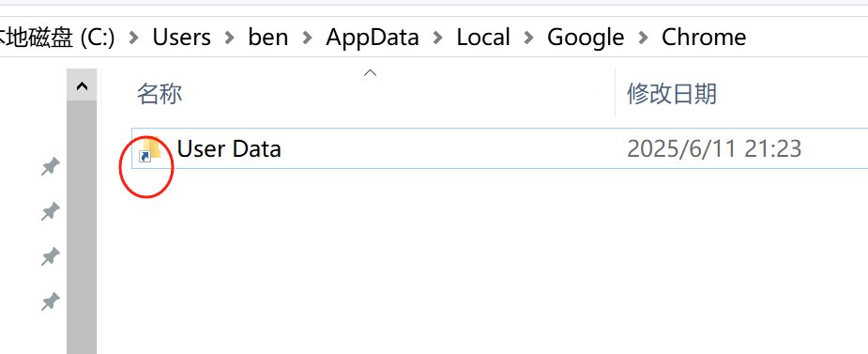
Task: Go to the Google folder in breadcrumb
Action: (586, 38)
